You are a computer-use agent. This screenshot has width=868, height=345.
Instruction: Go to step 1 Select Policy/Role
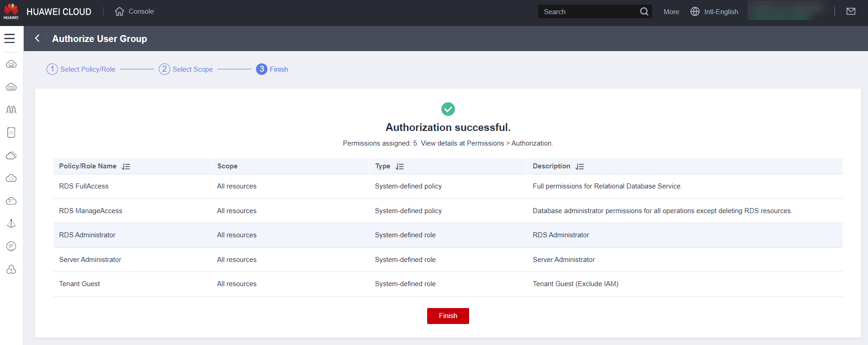tap(81, 69)
